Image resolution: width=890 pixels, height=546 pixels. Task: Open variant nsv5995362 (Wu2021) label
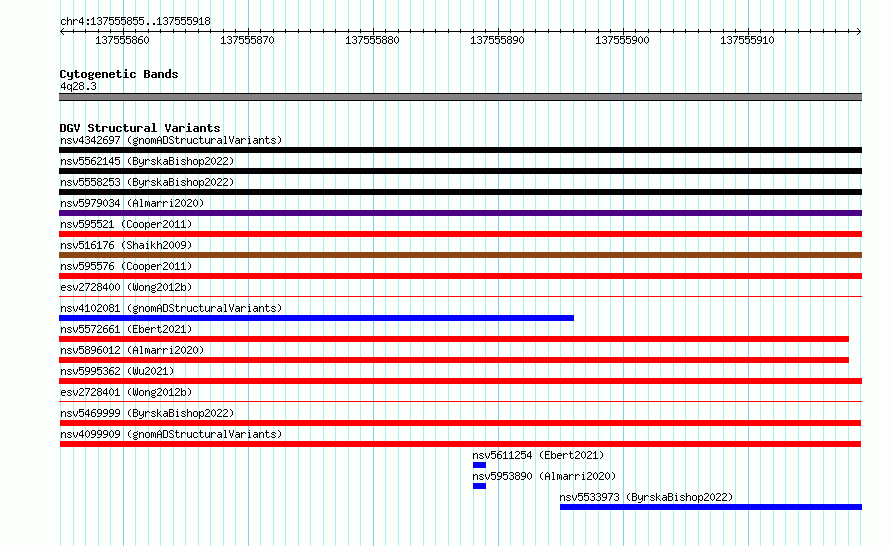click(117, 371)
